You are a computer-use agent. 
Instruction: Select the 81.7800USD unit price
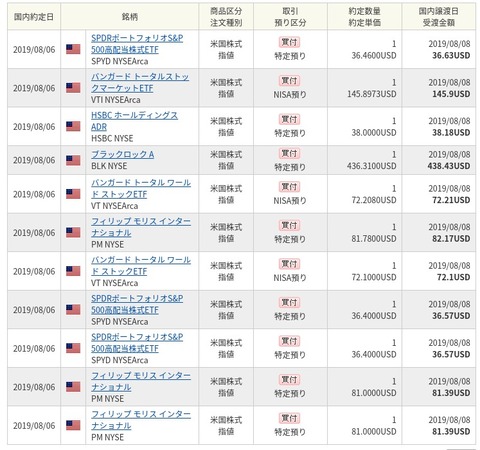click(x=374, y=239)
